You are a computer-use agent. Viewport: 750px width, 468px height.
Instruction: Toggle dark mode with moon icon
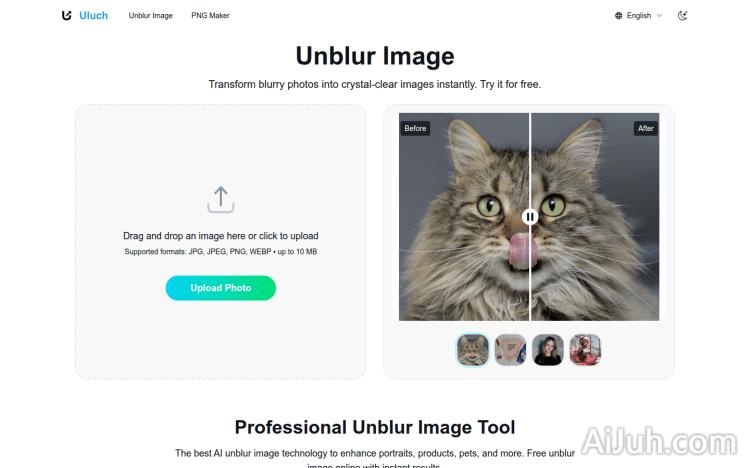click(683, 16)
